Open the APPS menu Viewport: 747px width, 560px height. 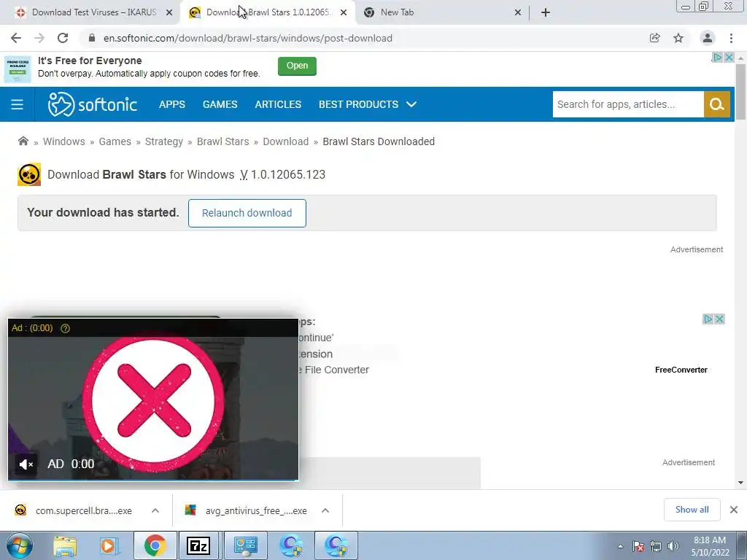tap(172, 104)
